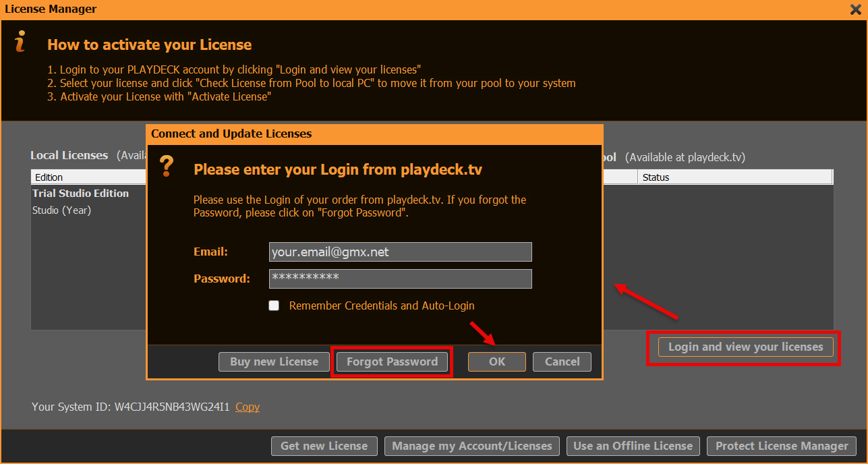Close the License Manager window
The image size is (868, 464).
855,9
